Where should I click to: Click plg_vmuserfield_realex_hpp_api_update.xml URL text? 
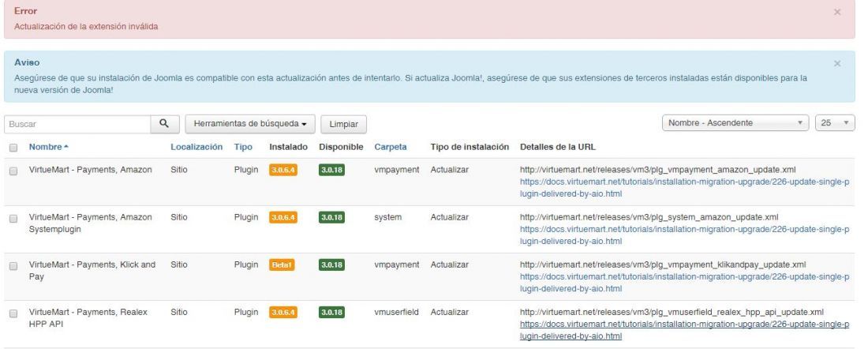coord(672,312)
